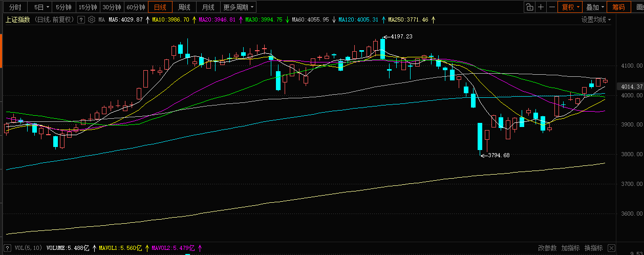Click the 3794.68 low price marker
The image size is (644, 255).
pos(499,155)
